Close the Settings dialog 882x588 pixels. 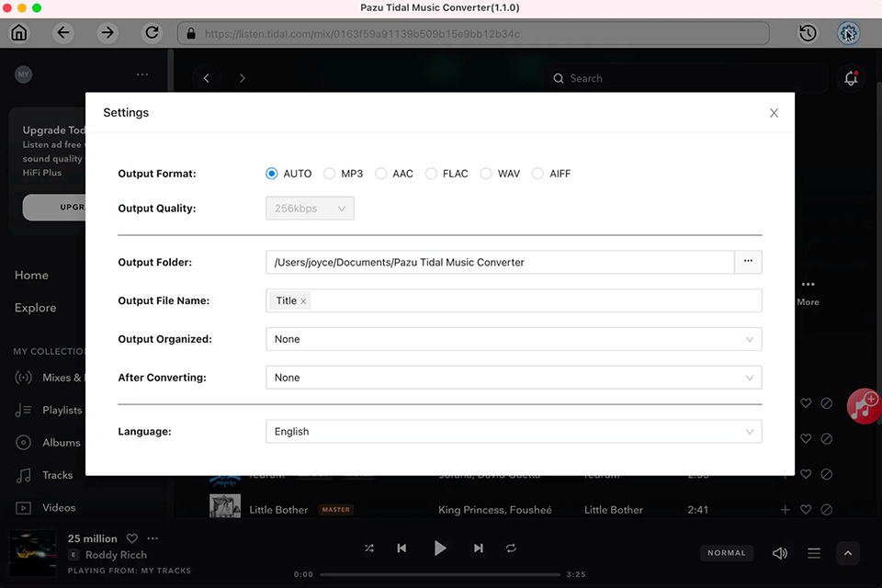[x=774, y=113]
